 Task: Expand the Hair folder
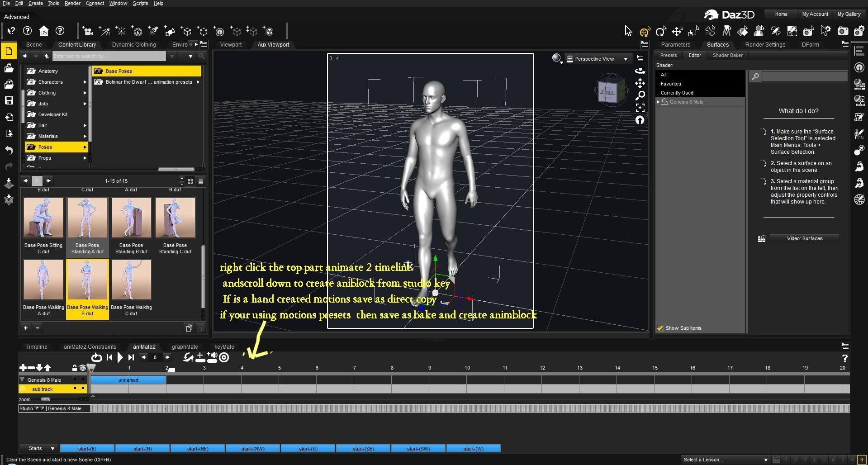85,125
